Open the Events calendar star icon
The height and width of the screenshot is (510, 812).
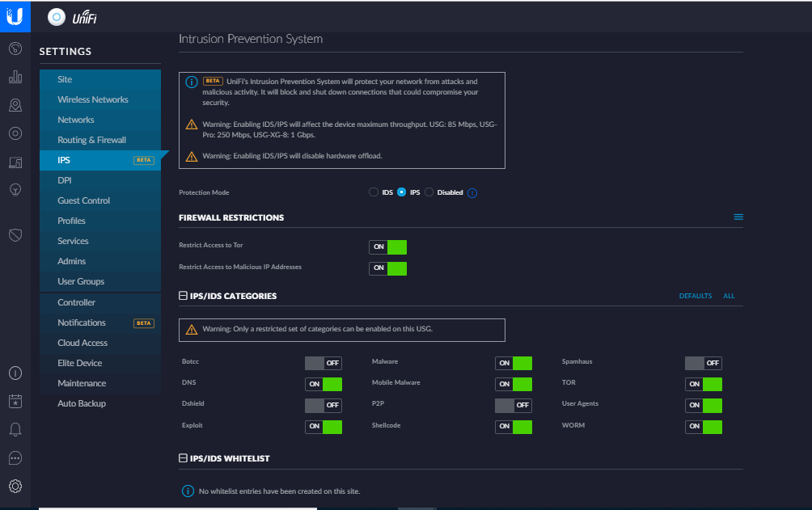[15, 401]
